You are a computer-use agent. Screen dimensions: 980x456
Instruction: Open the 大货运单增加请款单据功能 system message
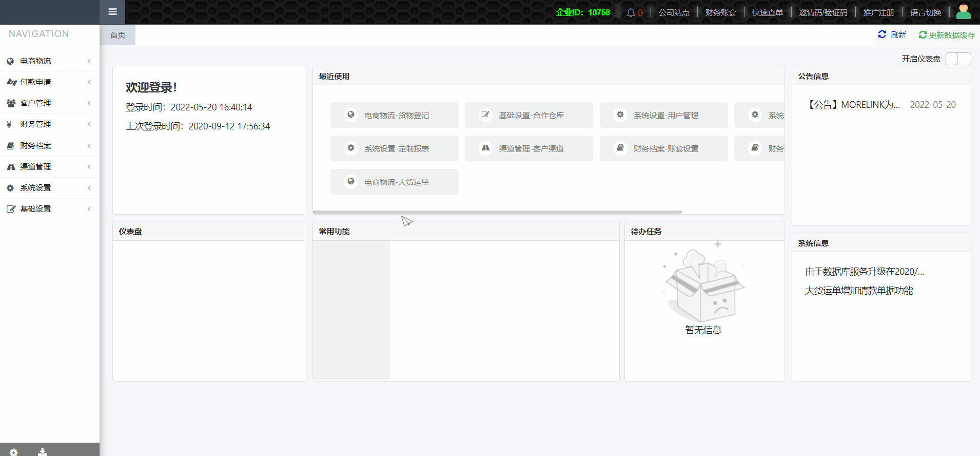pyautogui.click(x=859, y=291)
